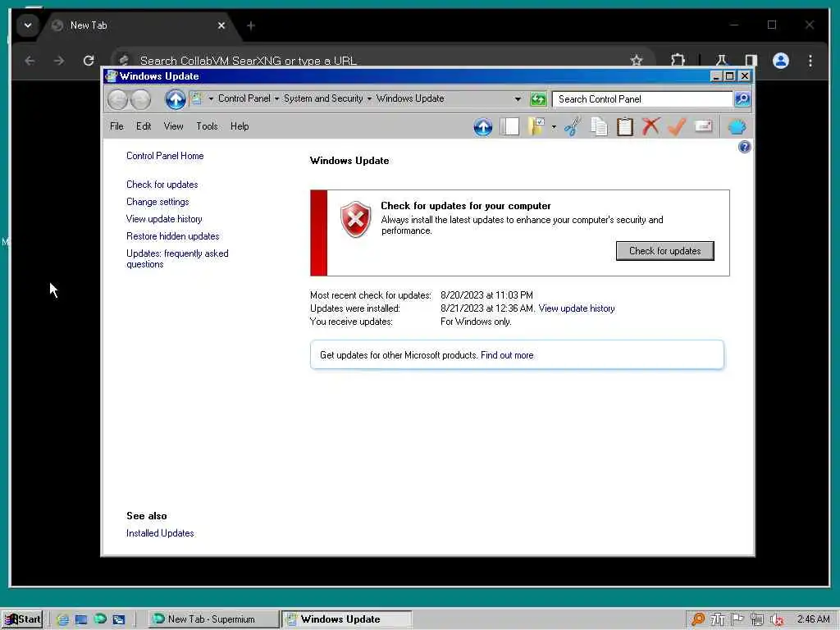Click the Internet Explorer quick launch icon
Viewport: 840px width, 630px height.
click(x=62, y=619)
